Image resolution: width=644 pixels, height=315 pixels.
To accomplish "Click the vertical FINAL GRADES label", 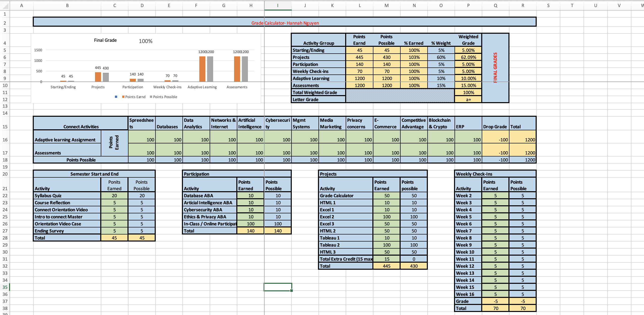I will pyautogui.click(x=495, y=67).
